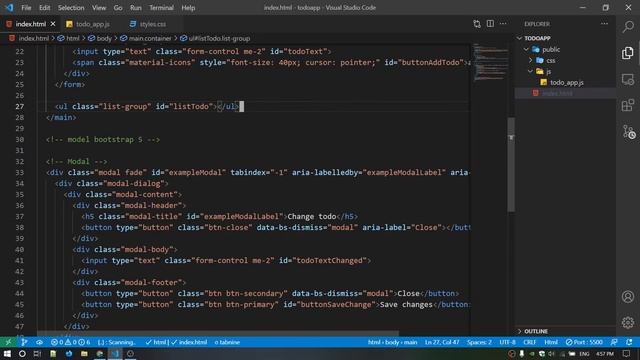Change encoding via UTF-8 status item
This screenshot has width=640, height=360.
507,342
